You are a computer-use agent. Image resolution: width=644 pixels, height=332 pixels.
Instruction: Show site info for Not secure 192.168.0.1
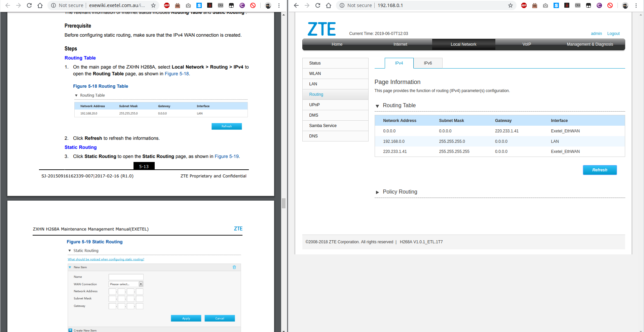coord(356,5)
